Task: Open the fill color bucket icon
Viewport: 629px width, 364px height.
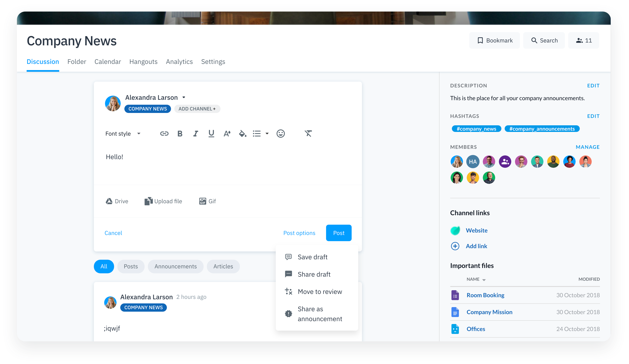Action: click(x=242, y=134)
